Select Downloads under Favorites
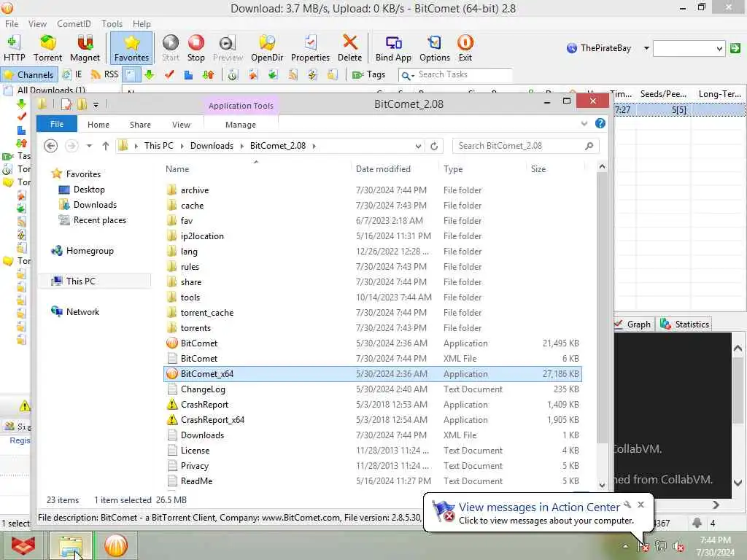Viewport: 747px width, 560px height. (95, 205)
